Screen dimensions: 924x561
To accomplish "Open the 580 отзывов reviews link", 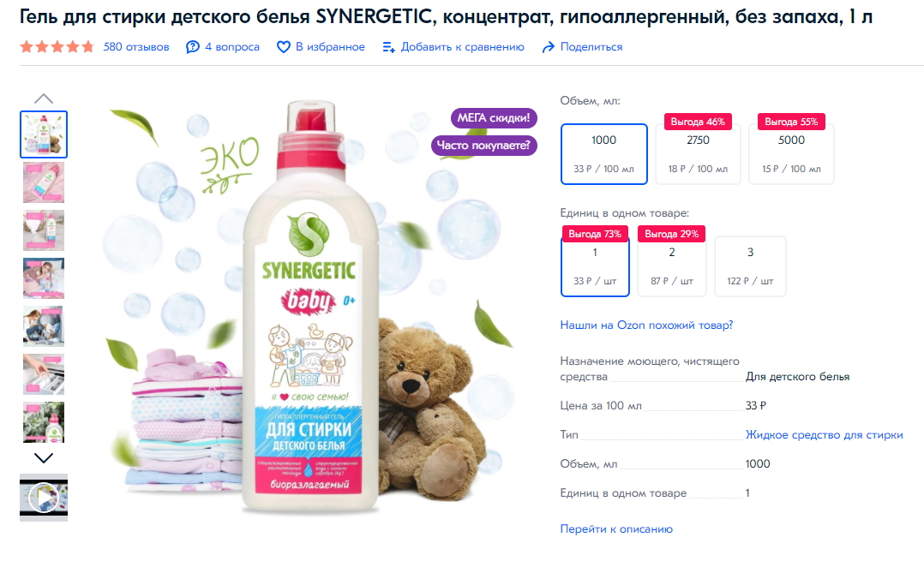I will 136,47.
